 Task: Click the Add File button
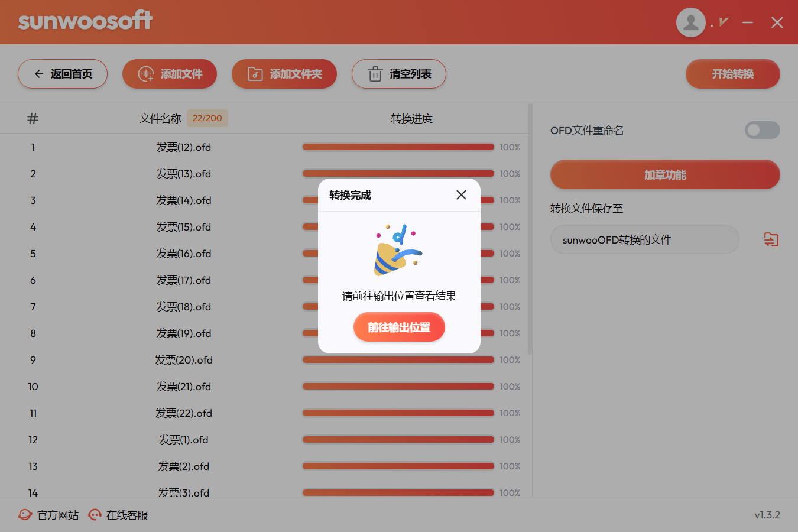pos(170,74)
